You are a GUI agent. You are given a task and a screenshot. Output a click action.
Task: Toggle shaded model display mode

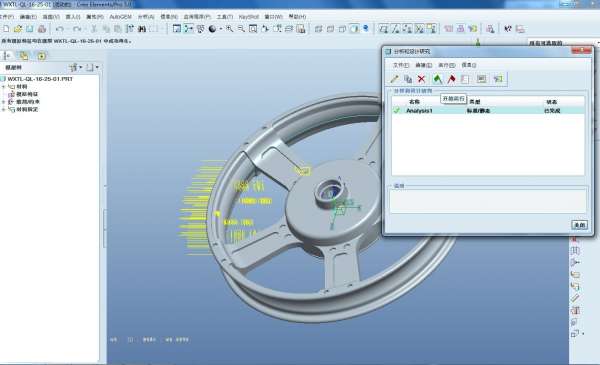click(x=355, y=29)
